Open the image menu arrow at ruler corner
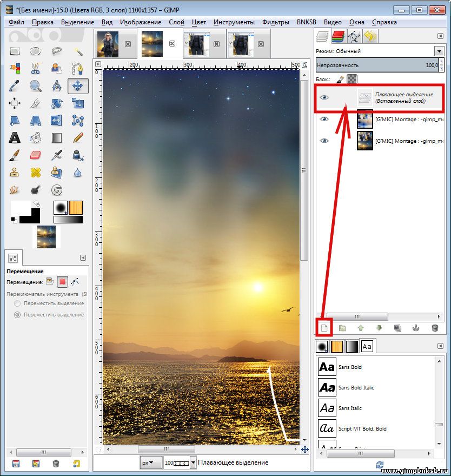The image size is (451, 476). coord(98,64)
